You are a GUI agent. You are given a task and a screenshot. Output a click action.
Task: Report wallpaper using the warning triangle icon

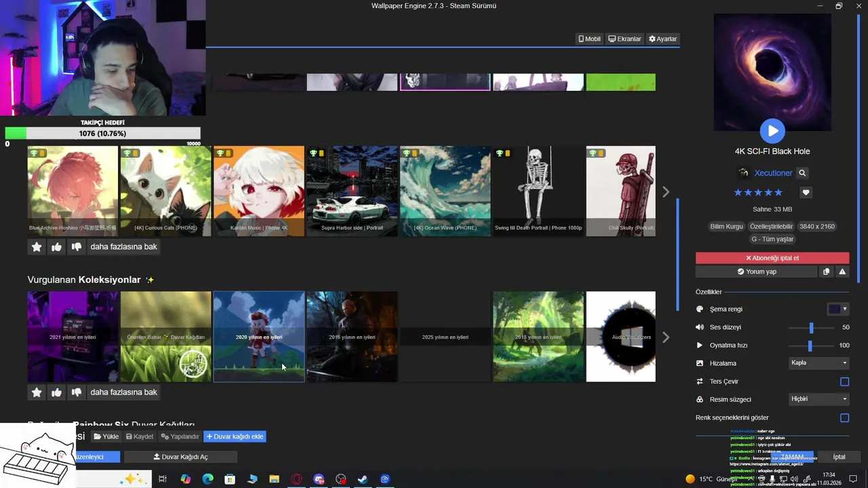[842, 271]
